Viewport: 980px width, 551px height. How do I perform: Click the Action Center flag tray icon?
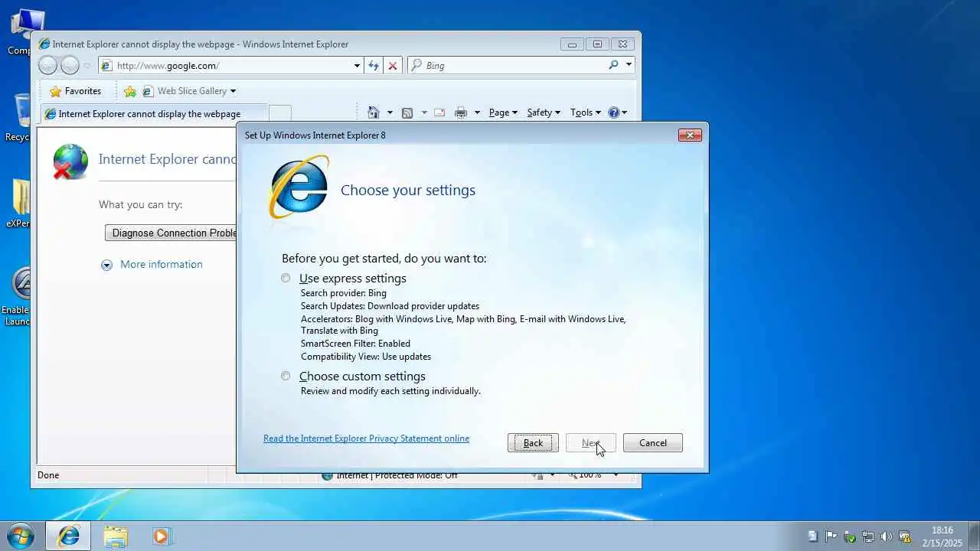point(831,536)
